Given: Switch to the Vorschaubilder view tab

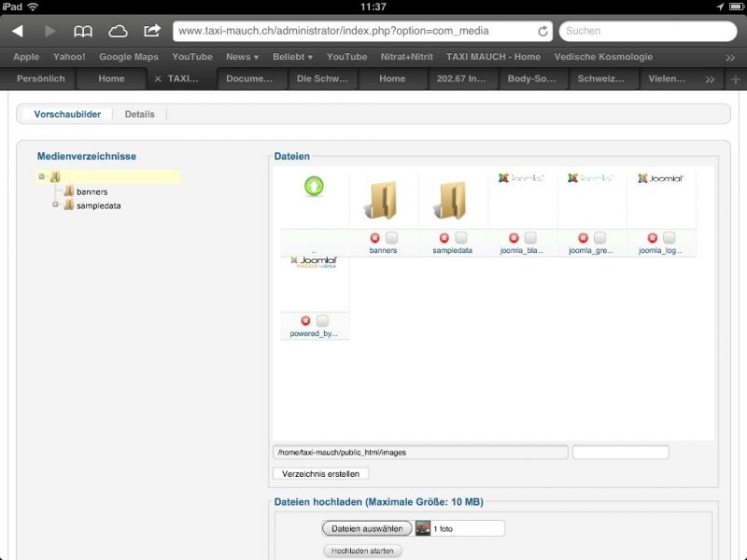Looking at the screenshot, I should 67,114.
